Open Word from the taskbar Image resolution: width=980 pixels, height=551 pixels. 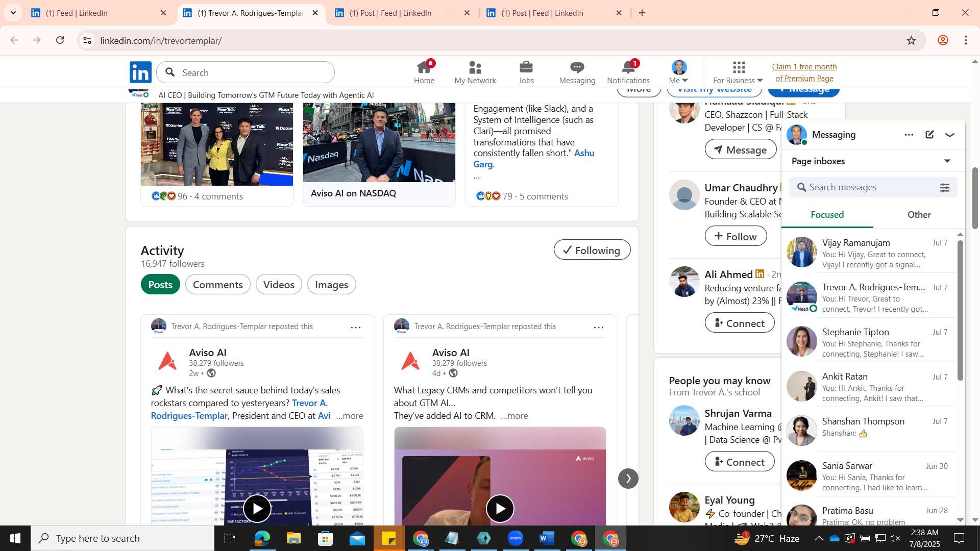547,538
